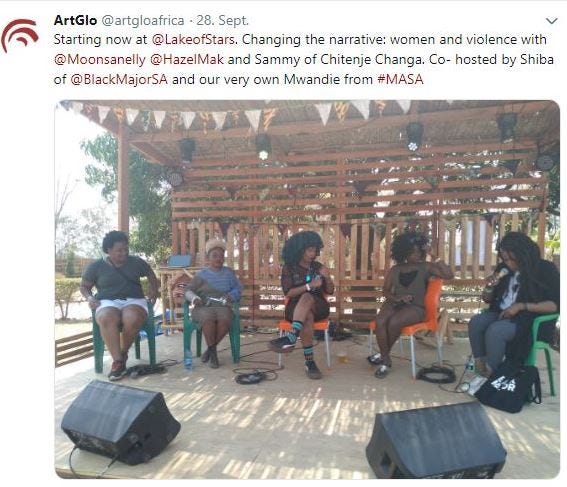The image size is (567, 487).
Task: Click the right stage monitor speaker in photo
Action: pos(436,440)
